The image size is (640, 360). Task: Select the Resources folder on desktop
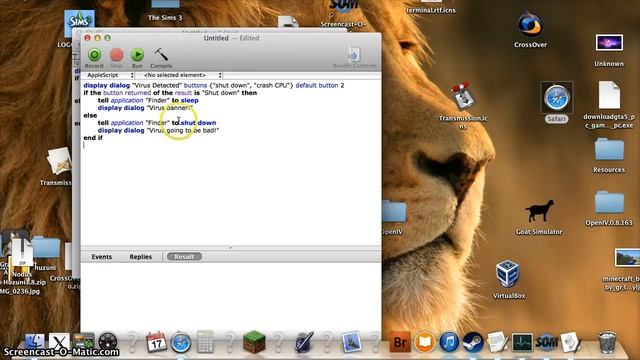(x=609, y=149)
